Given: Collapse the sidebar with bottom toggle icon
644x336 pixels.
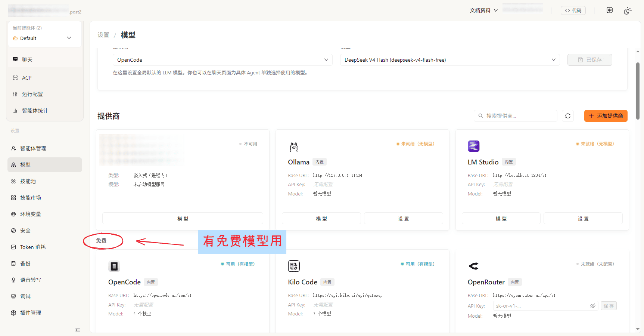Looking at the screenshot, I should (78, 330).
